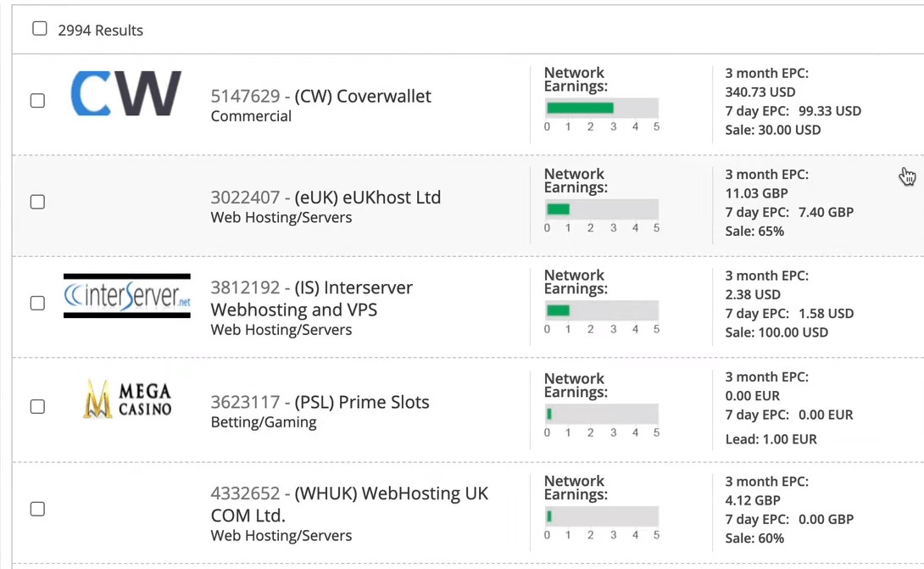Click the InterServer.net logo image
Screen dimensions: 924x569
point(126,296)
